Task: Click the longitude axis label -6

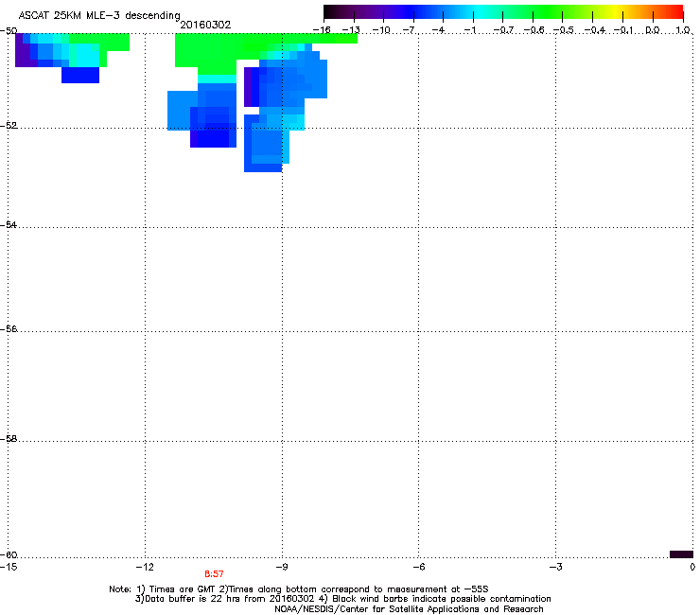Action: coord(418,567)
